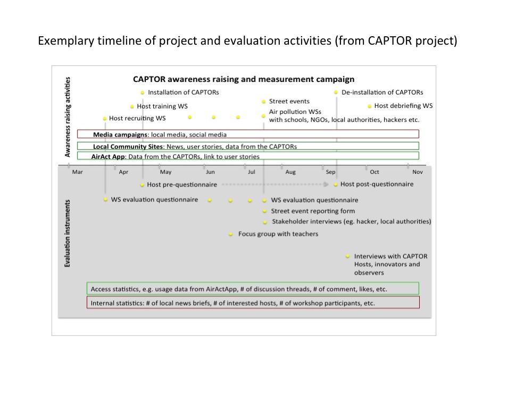
Task: Click the 'Aug' month label on timeline
Action: [290, 172]
